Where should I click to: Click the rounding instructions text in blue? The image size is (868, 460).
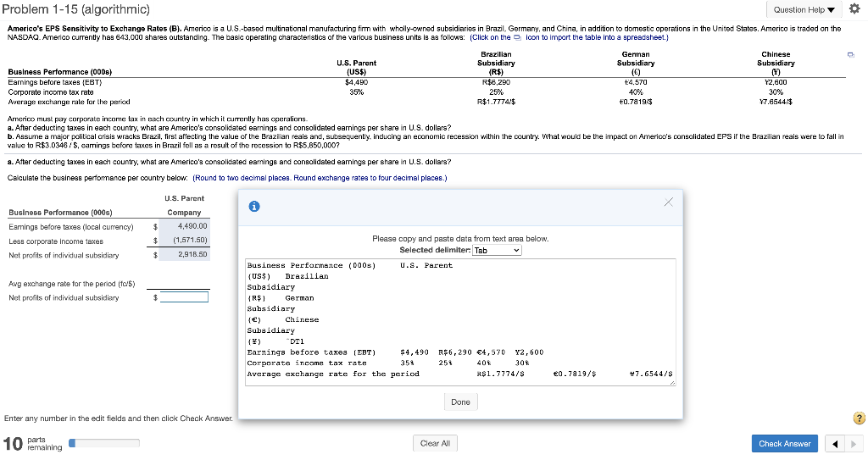[320, 178]
